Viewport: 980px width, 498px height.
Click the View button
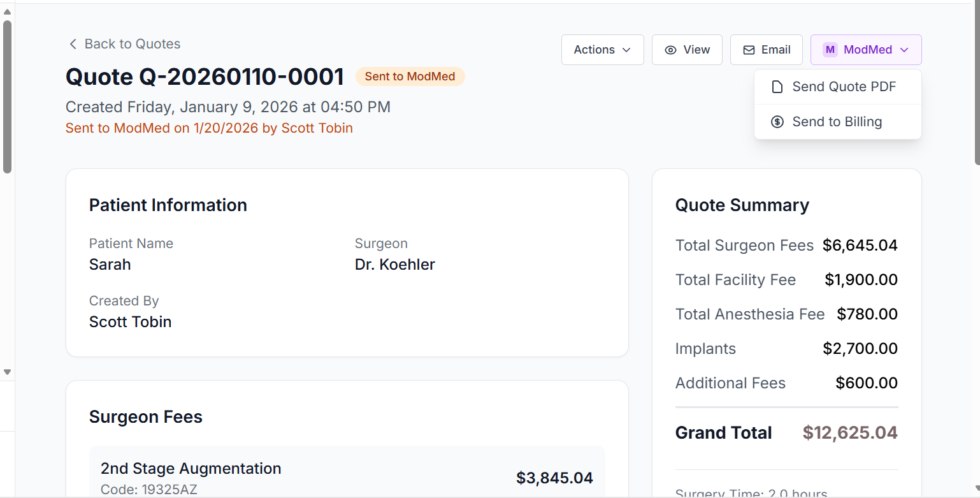pos(687,50)
